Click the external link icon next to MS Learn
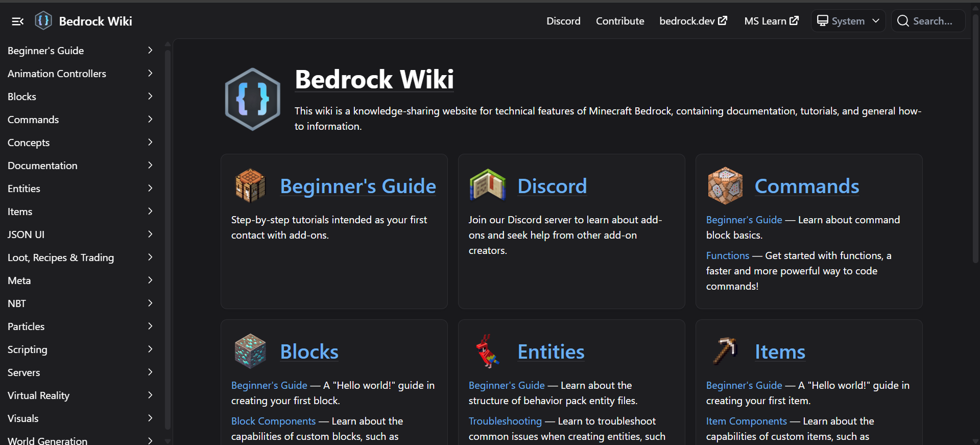980x445 pixels. click(x=794, y=20)
